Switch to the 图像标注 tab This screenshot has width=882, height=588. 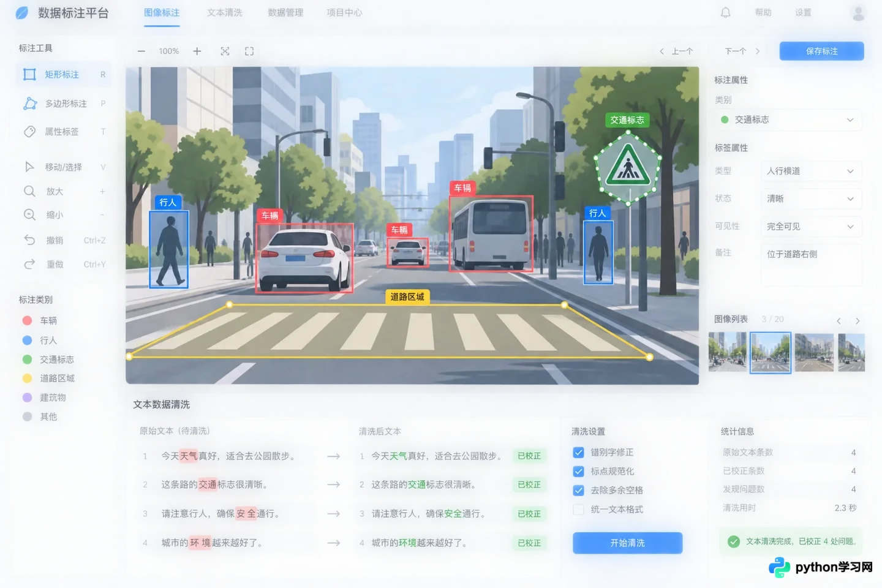click(x=162, y=13)
